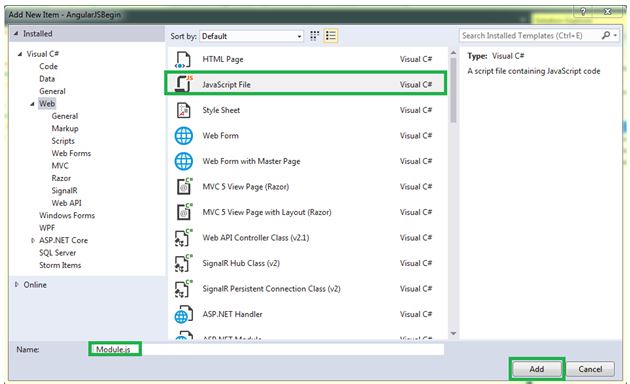Click the Name field containing Module.js
Viewport: 630px width, 384px height.
coord(267,349)
